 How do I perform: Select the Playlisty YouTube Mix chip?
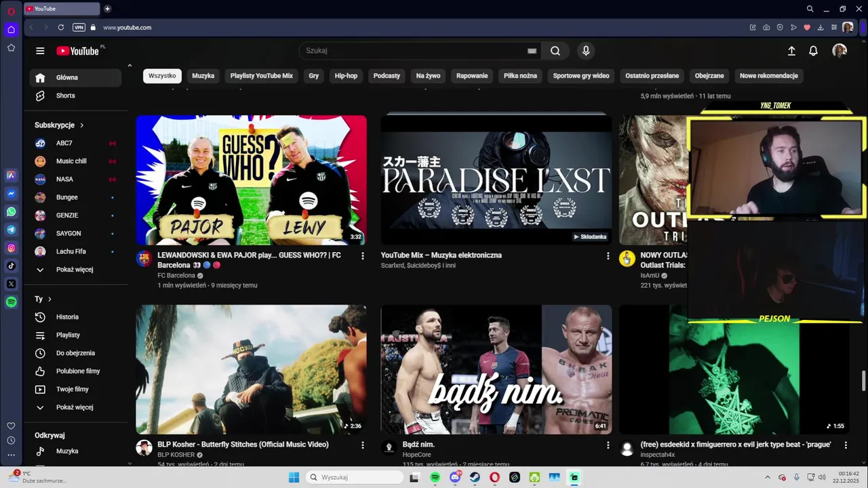coord(261,76)
